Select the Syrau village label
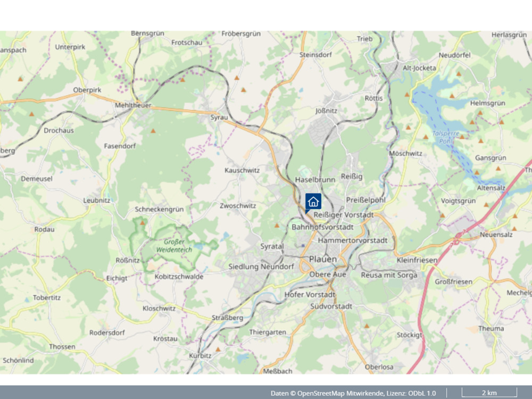 coord(219,118)
